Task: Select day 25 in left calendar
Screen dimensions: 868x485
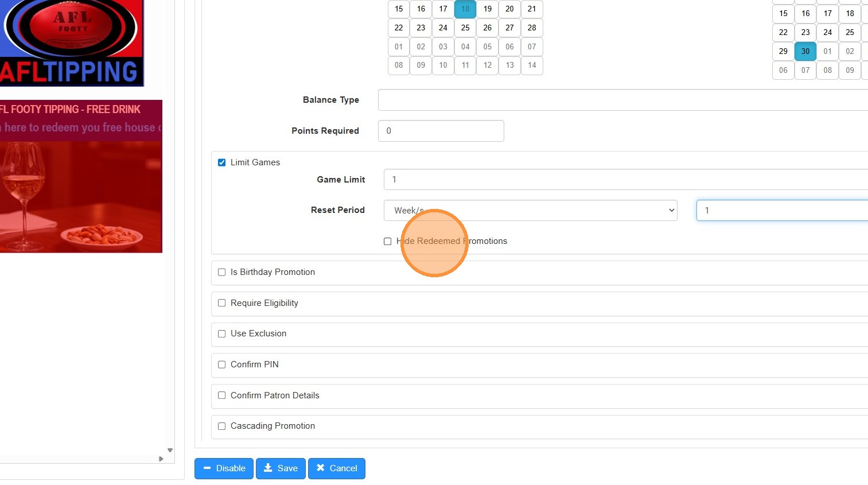Action: [465, 28]
